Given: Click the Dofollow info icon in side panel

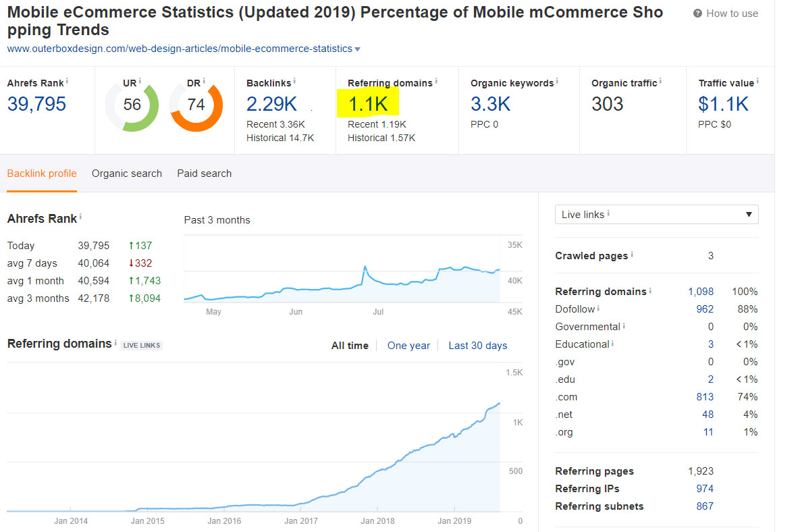Looking at the screenshot, I should tap(598, 309).
